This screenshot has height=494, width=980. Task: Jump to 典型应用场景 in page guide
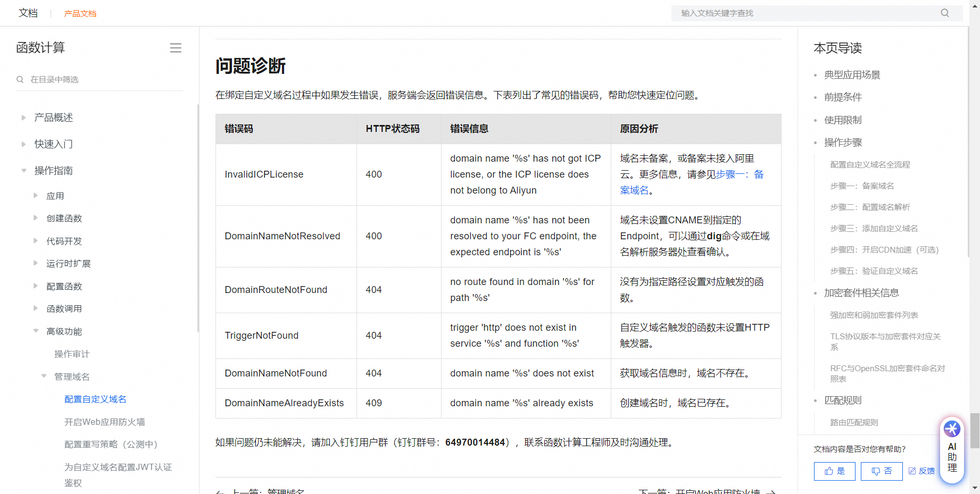[x=852, y=75]
